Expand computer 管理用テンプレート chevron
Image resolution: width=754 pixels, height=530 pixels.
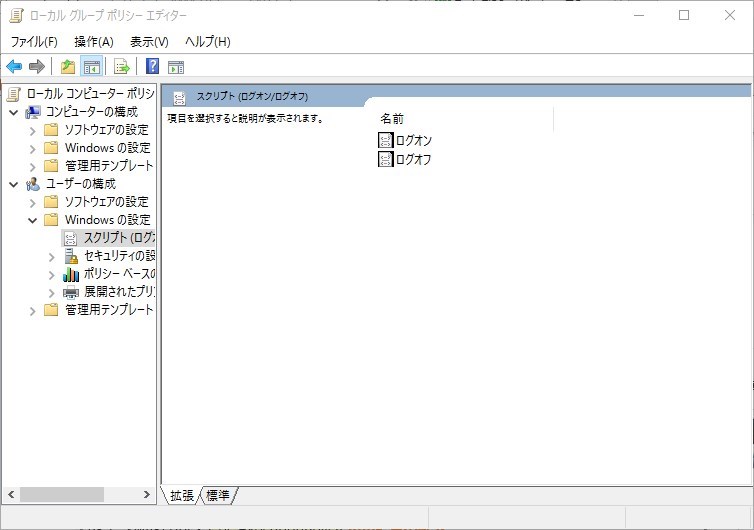[32, 167]
